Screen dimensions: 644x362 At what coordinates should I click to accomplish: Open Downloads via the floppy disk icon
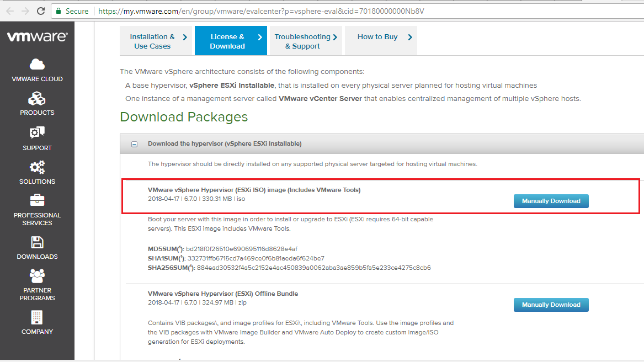pos(37,242)
